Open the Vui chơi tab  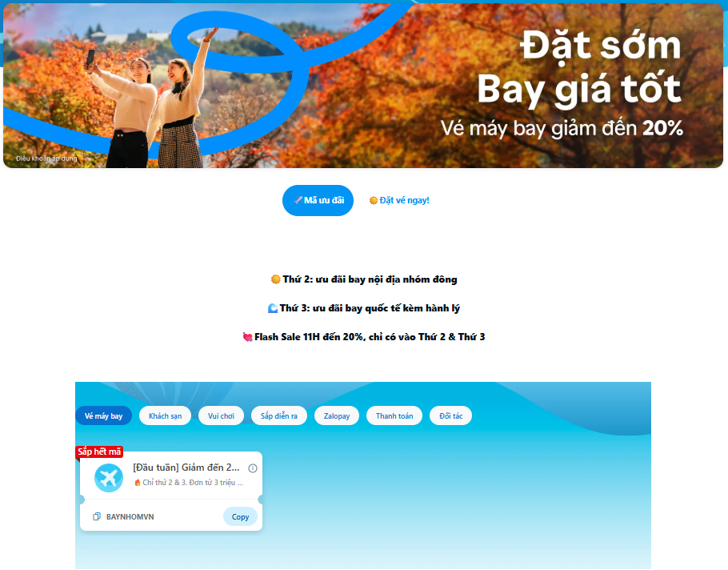pos(221,415)
